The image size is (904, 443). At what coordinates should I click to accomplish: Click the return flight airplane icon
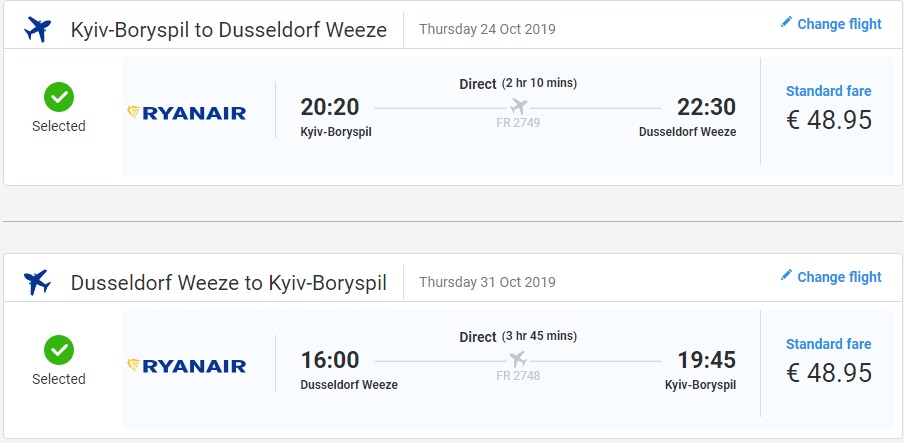coord(38,283)
